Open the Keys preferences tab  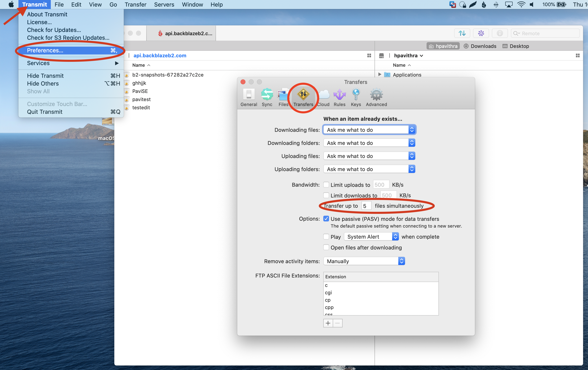(356, 97)
